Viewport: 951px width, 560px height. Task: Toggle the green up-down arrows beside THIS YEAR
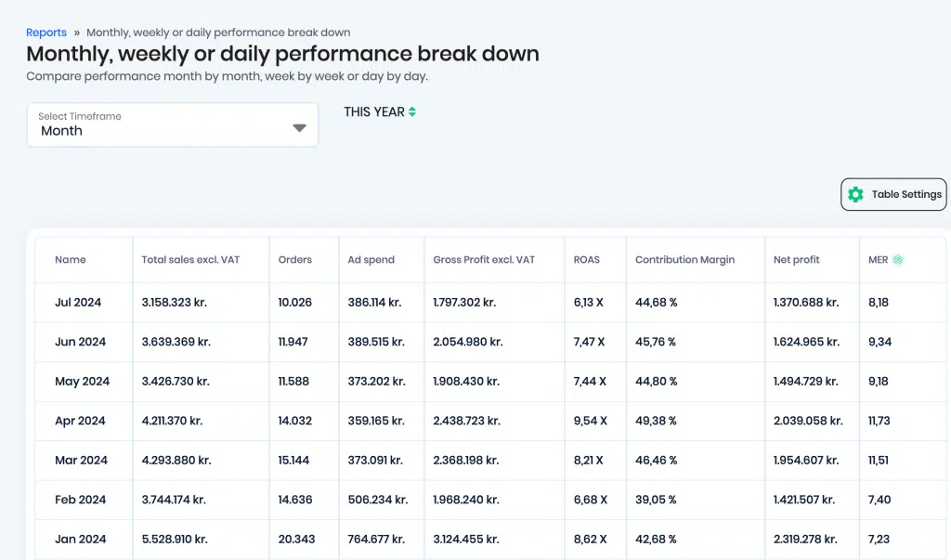412,111
